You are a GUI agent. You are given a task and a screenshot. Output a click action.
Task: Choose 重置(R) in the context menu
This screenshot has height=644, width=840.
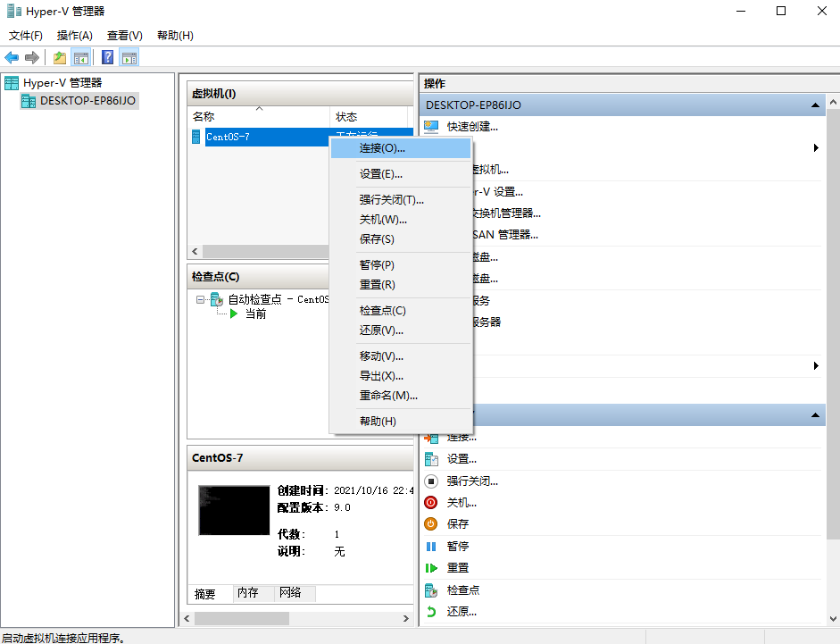click(401, 285)
